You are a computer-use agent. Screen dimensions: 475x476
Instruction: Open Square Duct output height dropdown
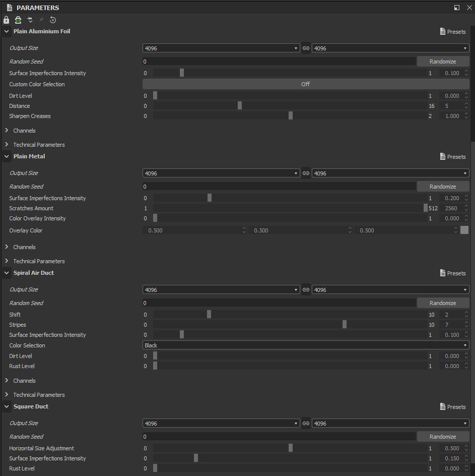click(x=390, y=424)
